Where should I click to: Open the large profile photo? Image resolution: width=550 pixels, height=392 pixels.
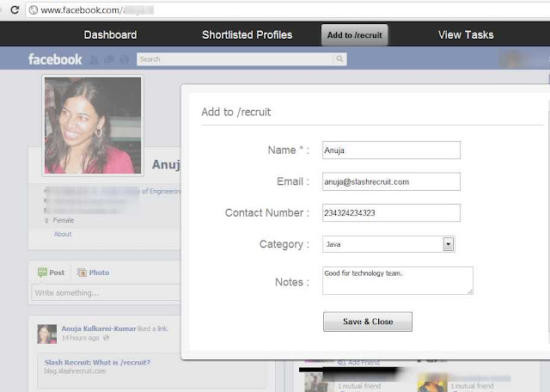93,126
